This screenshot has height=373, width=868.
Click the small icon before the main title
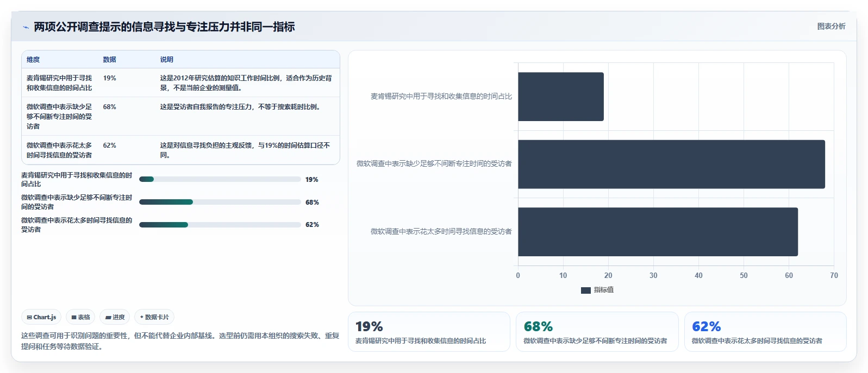[x=26, y=27]
